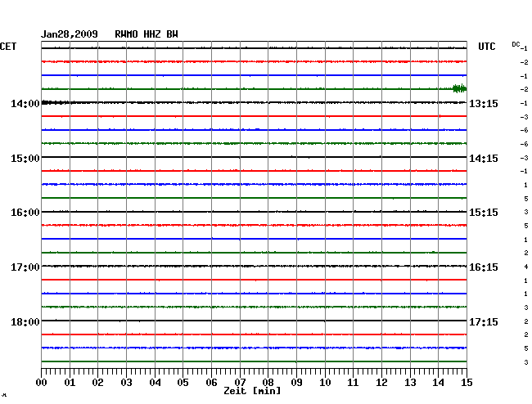532x404 pixels.
Task: Click the 16:15 UTC time label
Action: (x=484, y=267)
